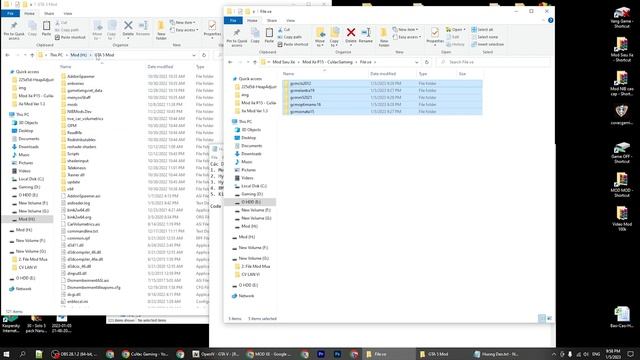
Task: Open Share tab in File xe window
Action: point(272,20)
